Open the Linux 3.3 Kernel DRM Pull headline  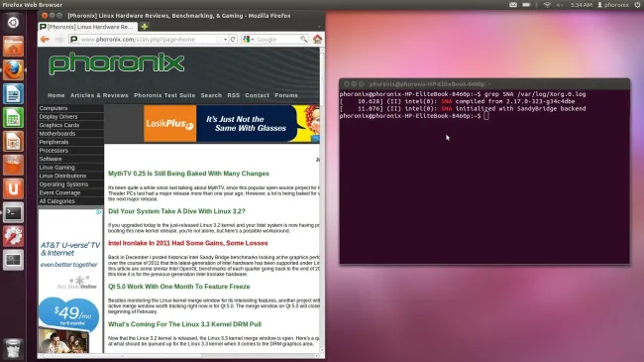click(x=184, y=324)
